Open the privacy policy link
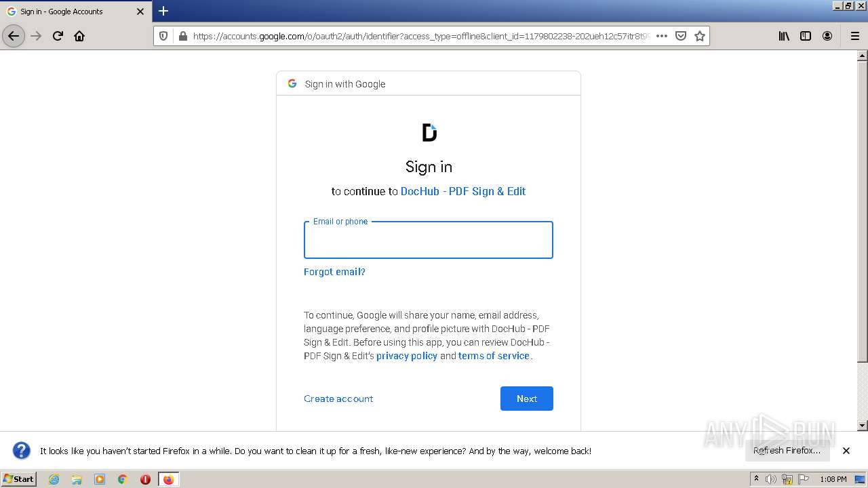Viewport: 868px width, 488px height. pos(407,356)
